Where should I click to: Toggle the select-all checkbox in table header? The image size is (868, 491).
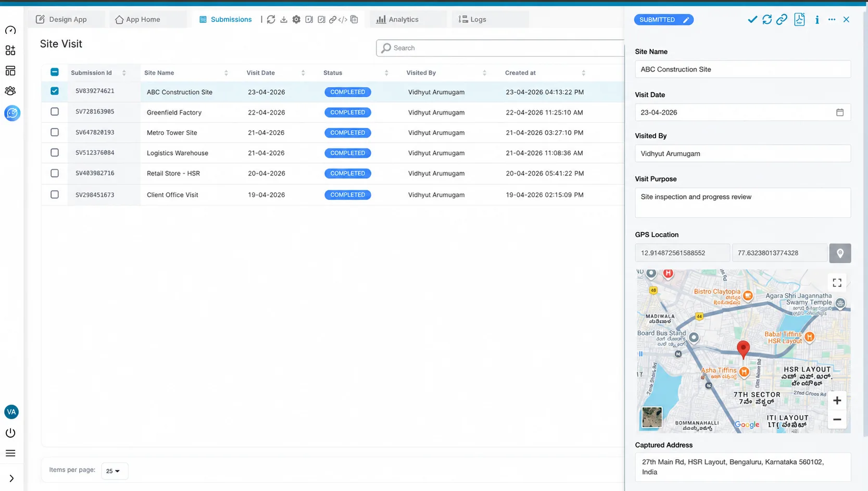point(55,72)
